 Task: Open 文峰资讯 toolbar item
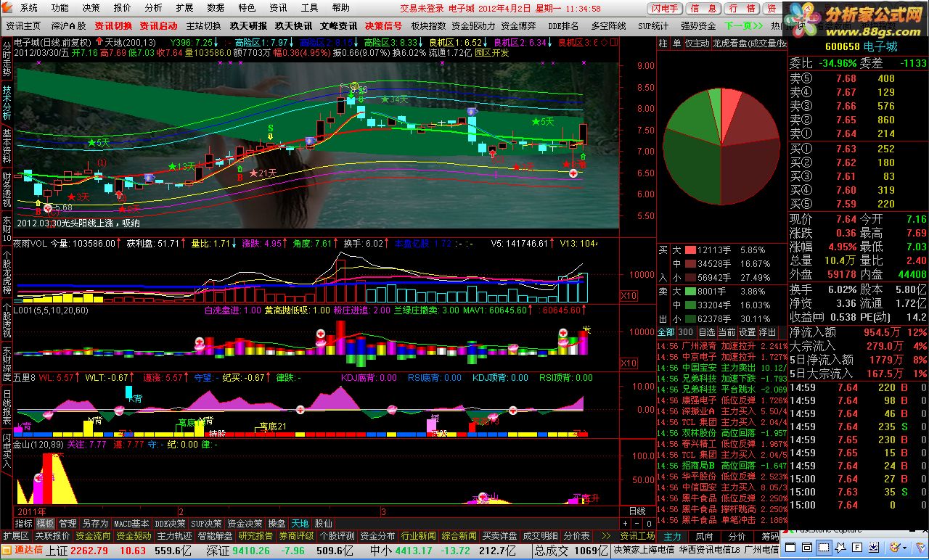(x=338, y=25)
